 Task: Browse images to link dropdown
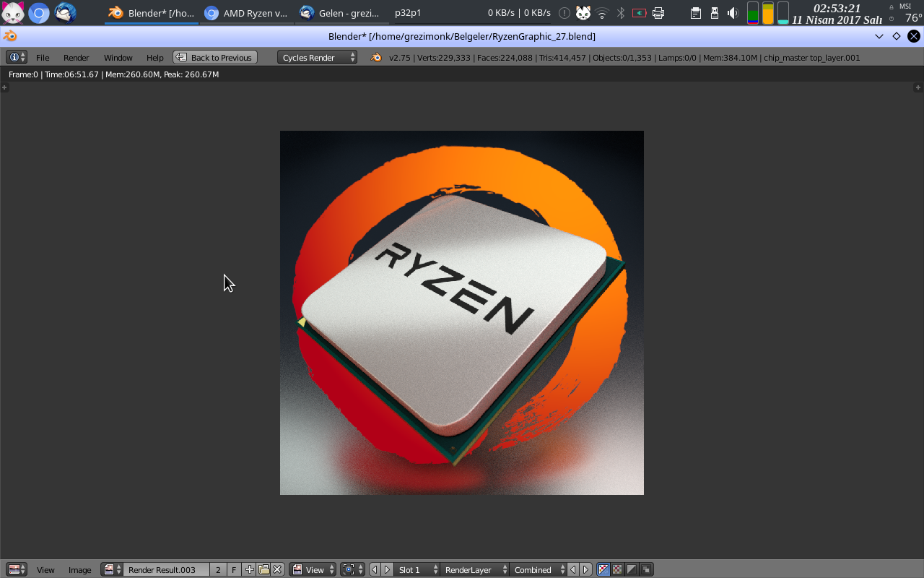(112, 569)
